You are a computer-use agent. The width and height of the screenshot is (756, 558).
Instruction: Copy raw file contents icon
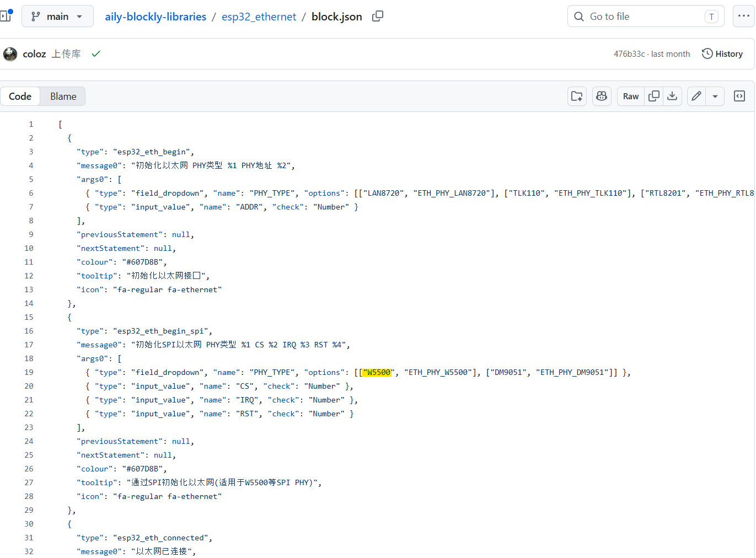tap(654, 96)
